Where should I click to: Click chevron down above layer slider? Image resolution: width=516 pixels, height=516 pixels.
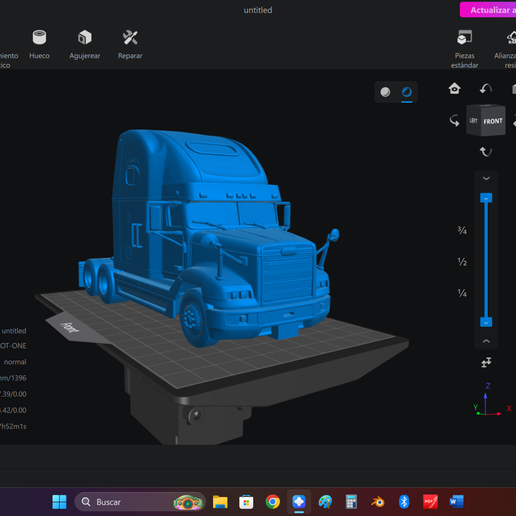click(x=486, y=178)
